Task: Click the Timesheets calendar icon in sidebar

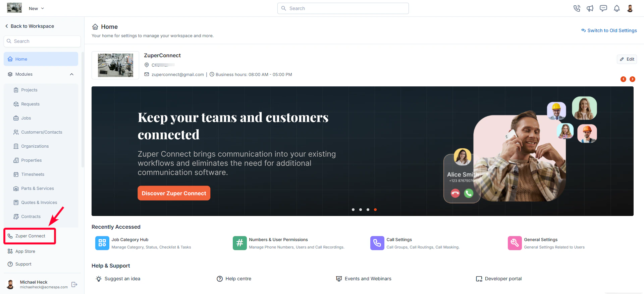Action: tap(16, 174)
